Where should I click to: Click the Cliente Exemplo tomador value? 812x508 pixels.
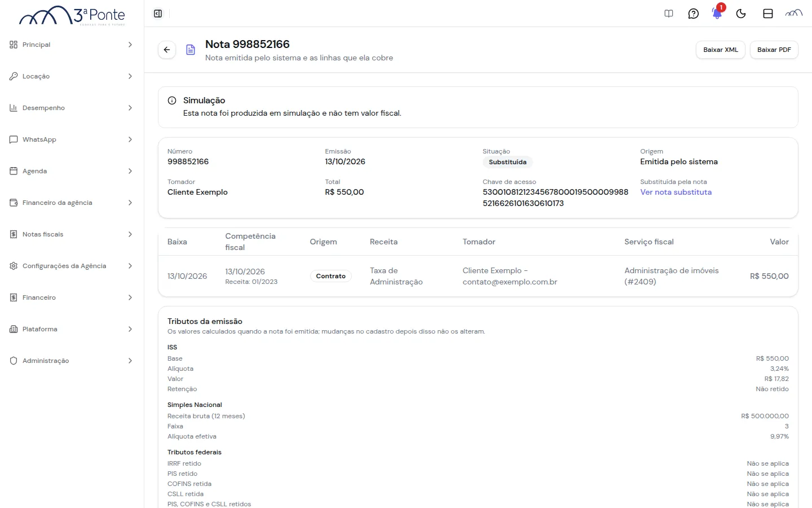197,192
